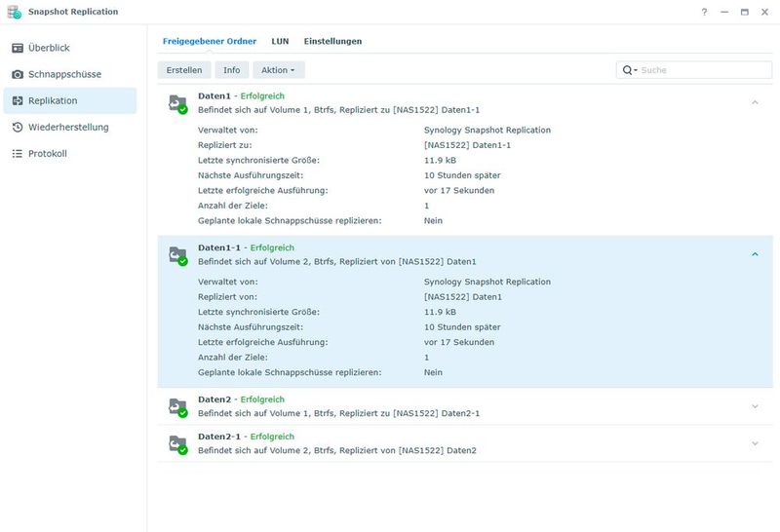Select the Daten2 replication title

(x=214, y=399)
